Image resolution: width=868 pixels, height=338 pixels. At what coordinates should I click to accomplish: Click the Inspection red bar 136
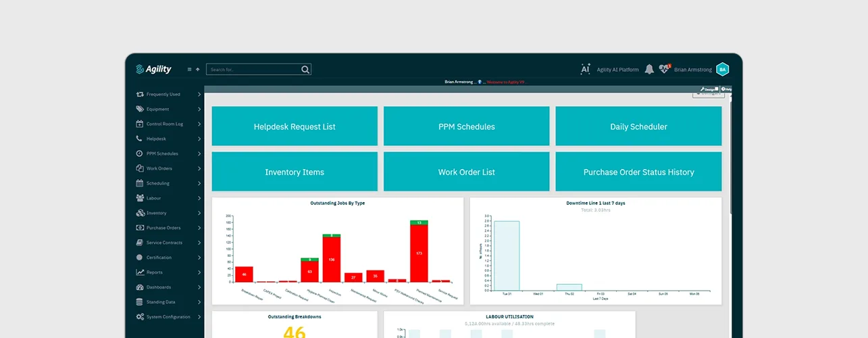click(331, 260)
